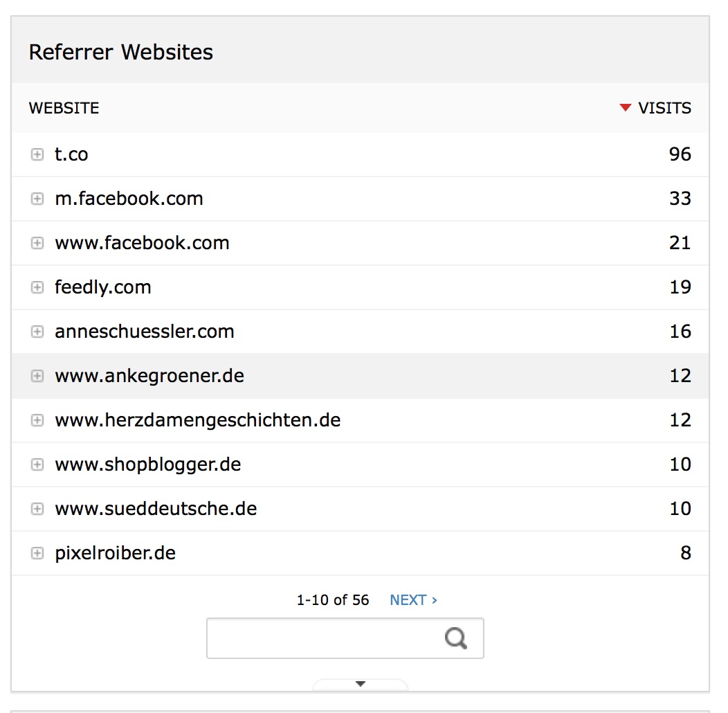Expand pixelroiber.de plus icon

point(37,553)
